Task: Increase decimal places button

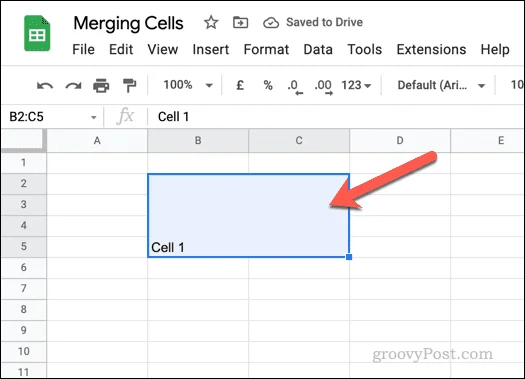Action: (x=324, y=87)
